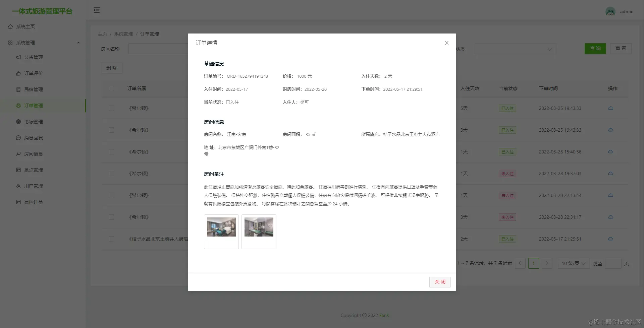Open 用户管理 in the sidebar
Screen dimensions: 644x328
pyautogui.click(x=34, y=186)
